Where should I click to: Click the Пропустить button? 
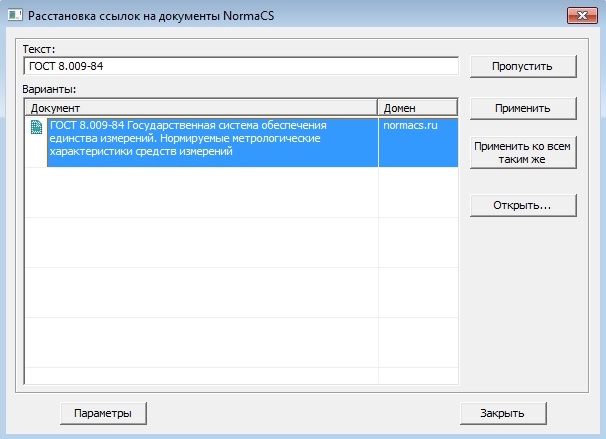coord(523,66)
